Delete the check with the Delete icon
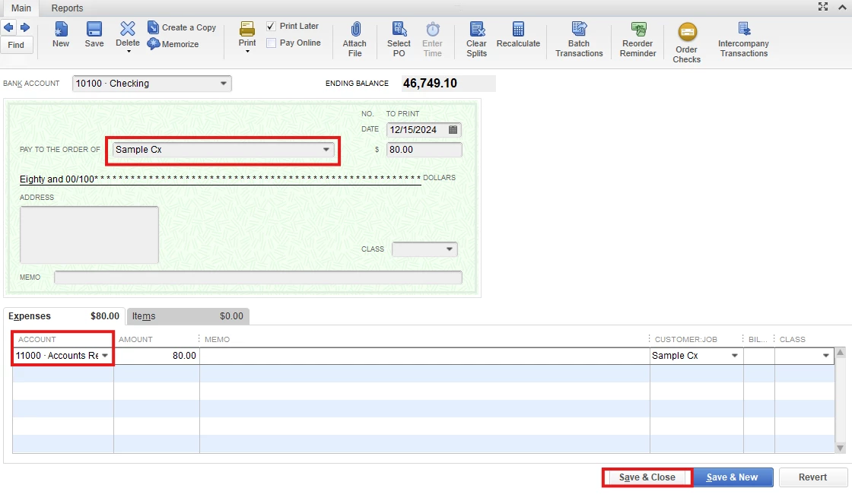The image size is (852, 504). [x=128, y=29]
